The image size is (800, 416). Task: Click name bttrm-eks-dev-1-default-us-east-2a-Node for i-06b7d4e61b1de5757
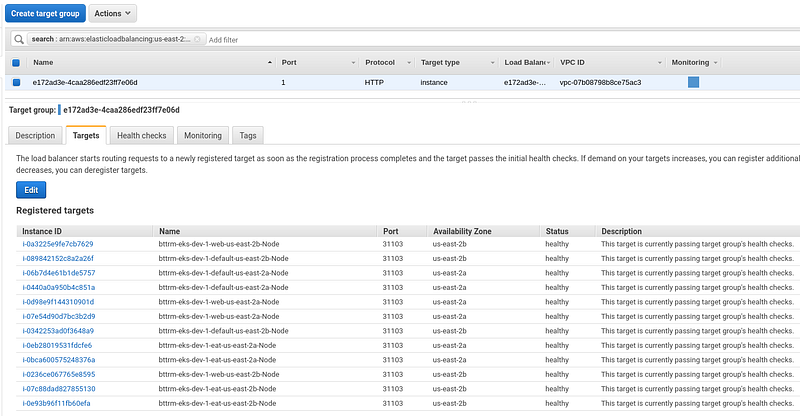(x=223, y=273)
